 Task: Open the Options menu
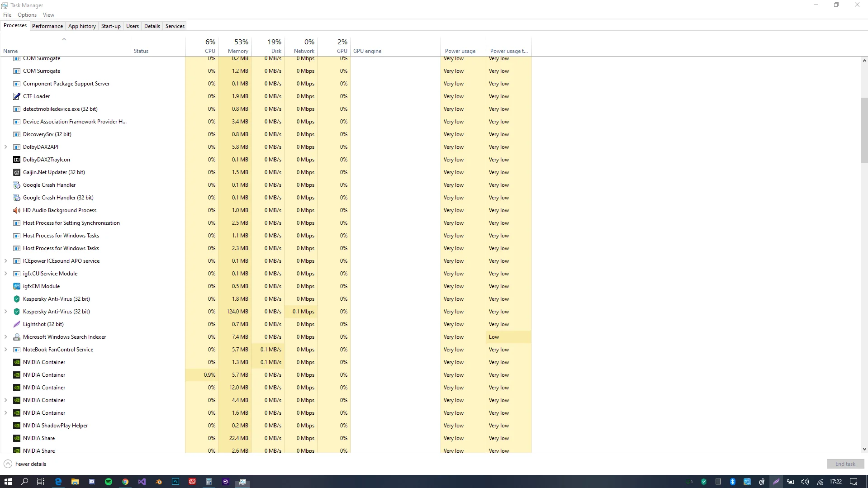click(x=27, y=15)
